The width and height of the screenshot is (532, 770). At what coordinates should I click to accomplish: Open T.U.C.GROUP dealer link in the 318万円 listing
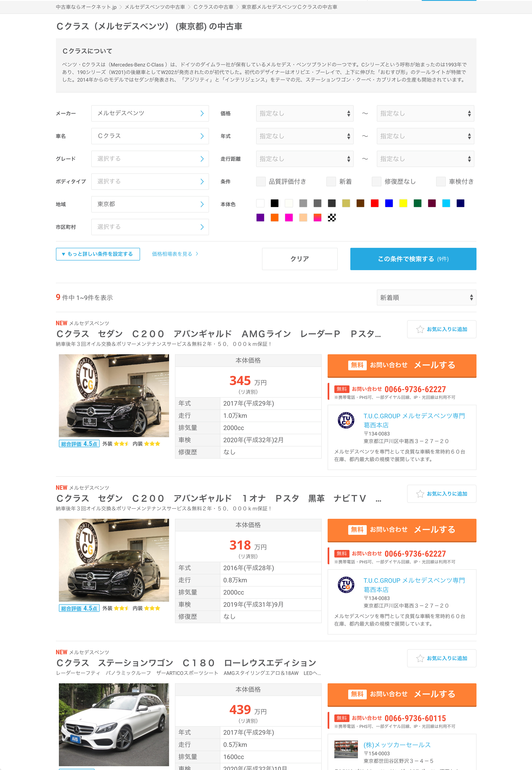click(414, 585)
